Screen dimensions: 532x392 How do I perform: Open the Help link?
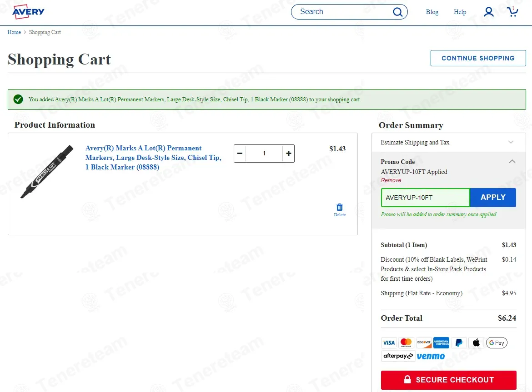click(460, 12)
